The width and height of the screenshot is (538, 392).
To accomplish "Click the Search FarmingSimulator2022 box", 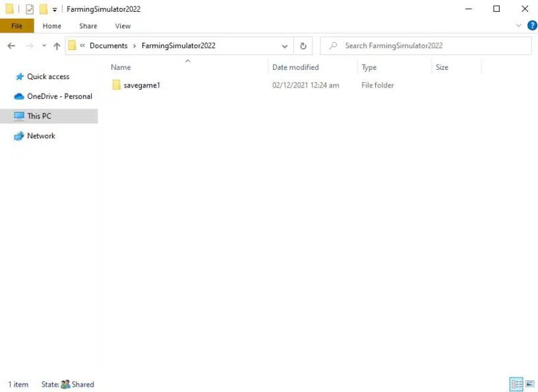I will pyautogui.click(x=426, y=45).
